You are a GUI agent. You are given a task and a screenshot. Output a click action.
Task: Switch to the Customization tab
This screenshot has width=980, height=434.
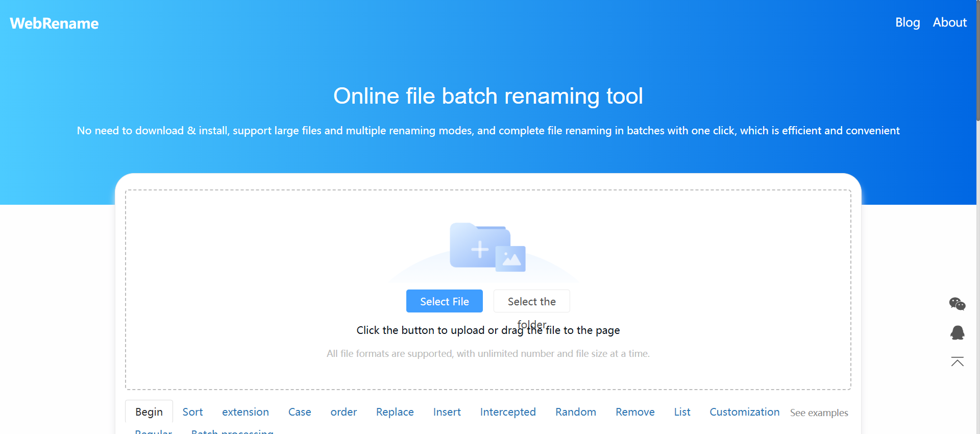click(745, 412)
